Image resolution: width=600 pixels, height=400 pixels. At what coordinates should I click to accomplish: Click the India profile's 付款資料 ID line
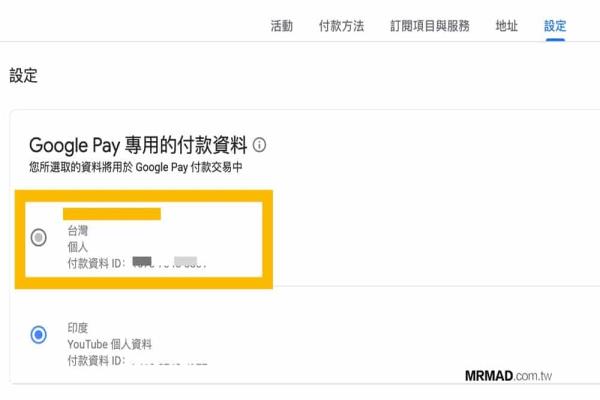point(137,360)
